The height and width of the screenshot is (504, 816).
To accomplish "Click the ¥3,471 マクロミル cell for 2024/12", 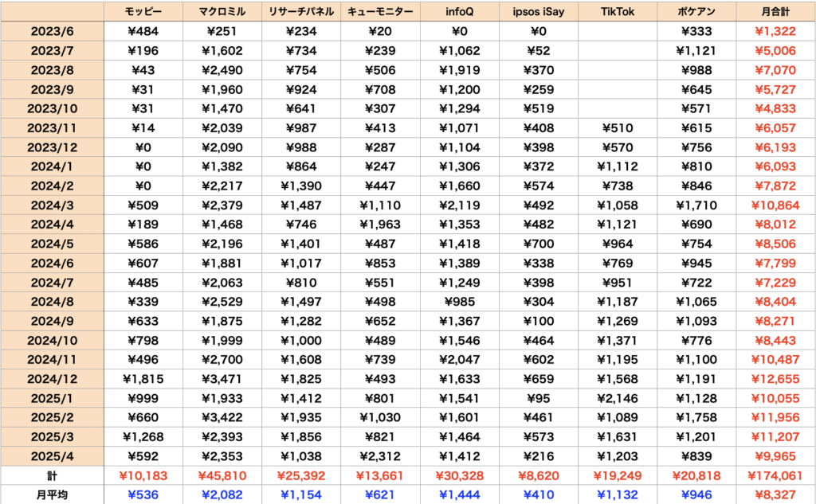I will 222,379.
